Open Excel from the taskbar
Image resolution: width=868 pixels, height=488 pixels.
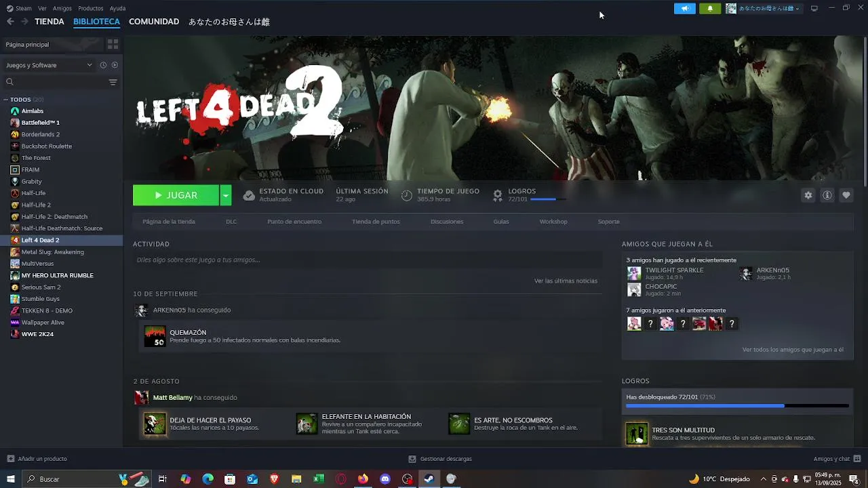(319, 479)
